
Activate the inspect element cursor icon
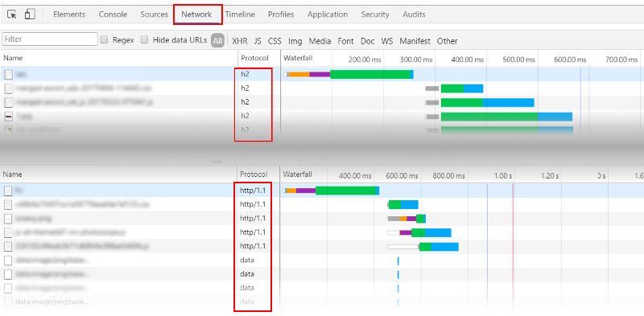[12, 14]
